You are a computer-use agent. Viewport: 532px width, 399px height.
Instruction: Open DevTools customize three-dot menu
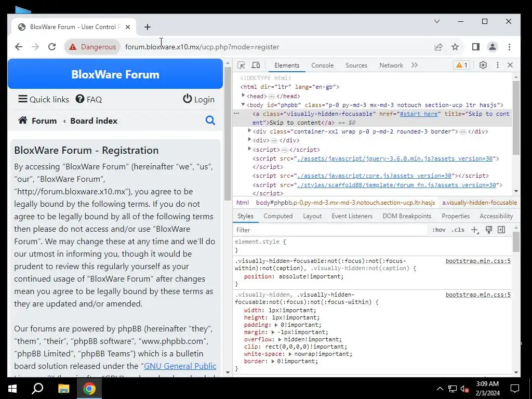[x=497, y=65]
